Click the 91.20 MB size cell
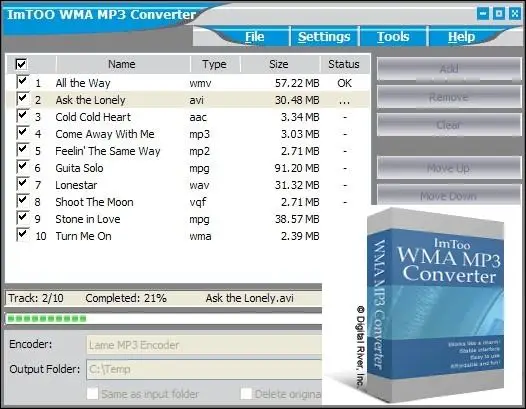Viewport: 526px width, 409px height. coord(297,168)
